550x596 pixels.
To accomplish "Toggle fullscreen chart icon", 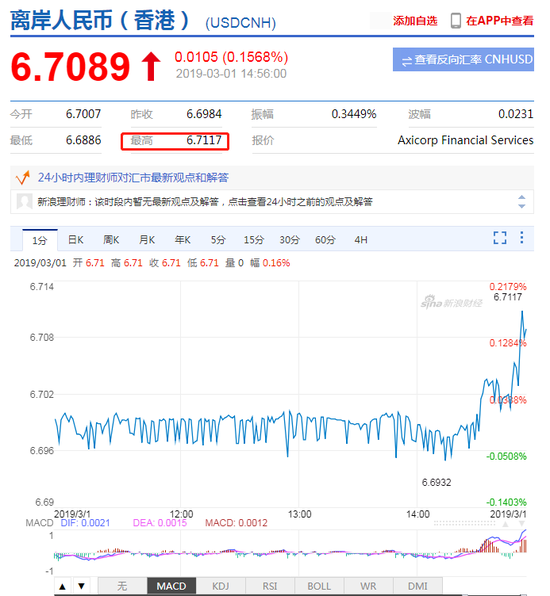I will (500, 238).
